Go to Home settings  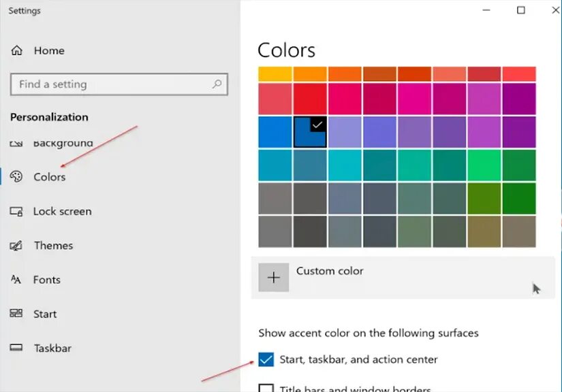[49, 51]
